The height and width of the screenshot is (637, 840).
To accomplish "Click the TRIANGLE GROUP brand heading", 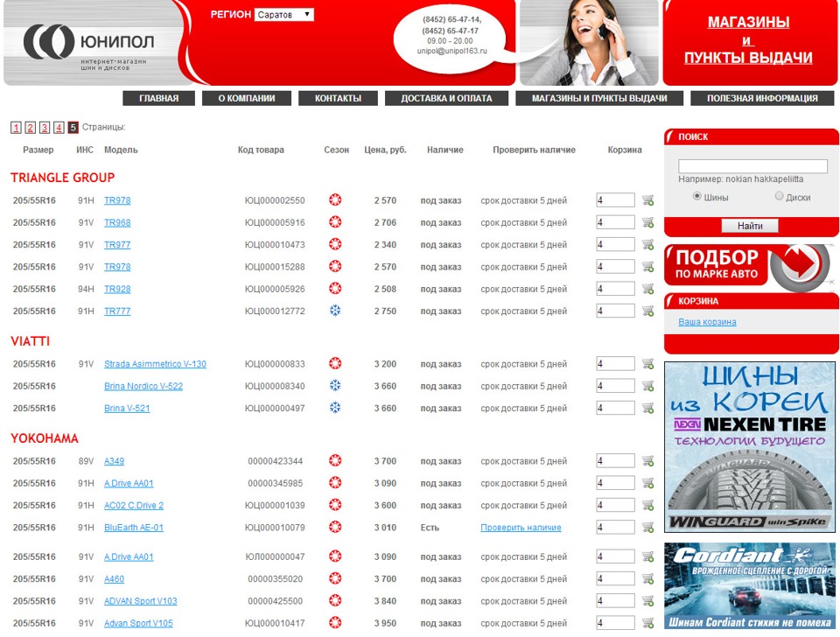I will pos(63,178).
